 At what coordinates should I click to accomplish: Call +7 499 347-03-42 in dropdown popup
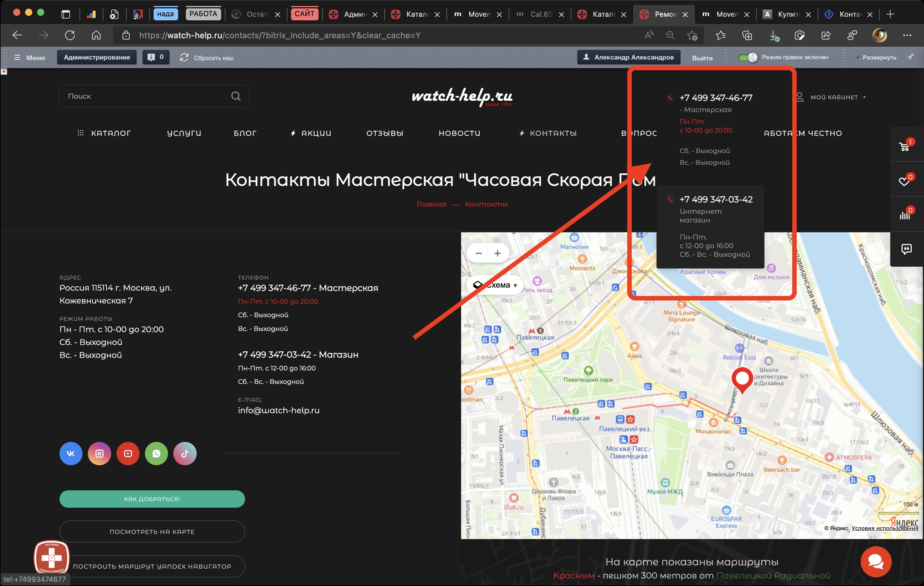tap(716, 200)
